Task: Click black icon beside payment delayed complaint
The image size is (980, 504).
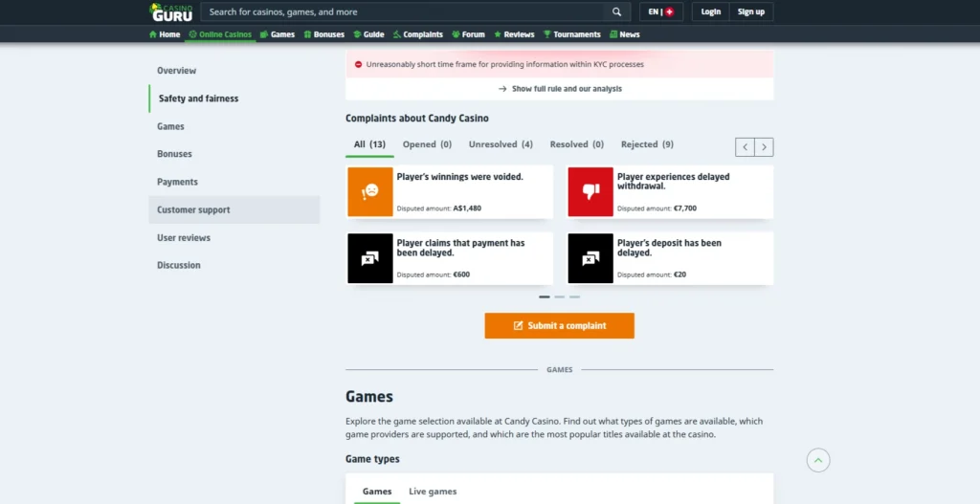Action: tap(370, 258)
